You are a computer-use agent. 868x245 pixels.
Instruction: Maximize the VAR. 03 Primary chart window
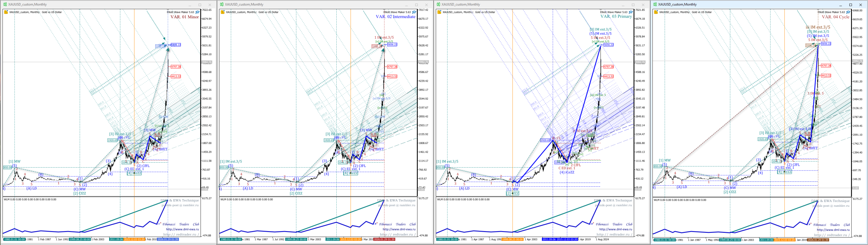tap(633, 5)
